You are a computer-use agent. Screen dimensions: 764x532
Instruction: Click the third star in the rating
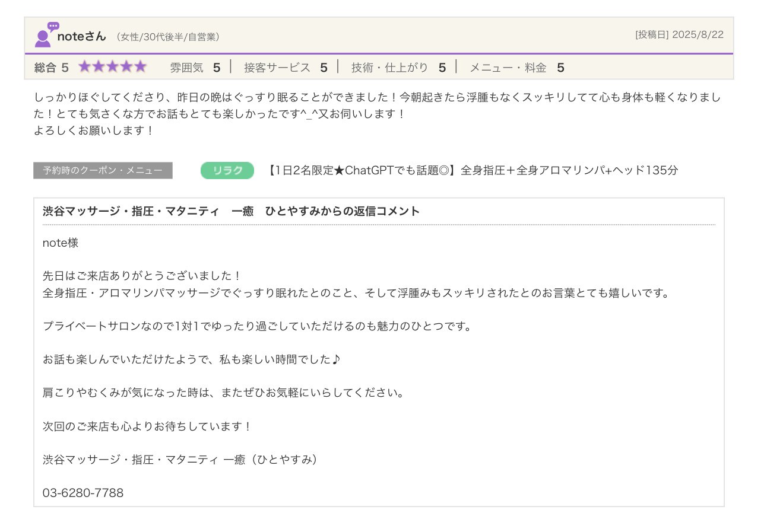[112, 67]
